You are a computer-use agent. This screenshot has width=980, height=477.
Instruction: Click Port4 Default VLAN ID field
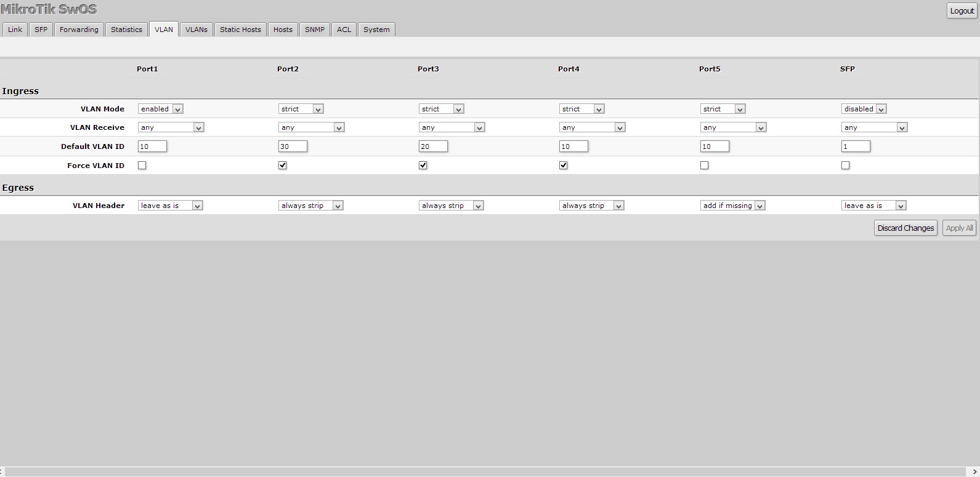point(573,146)
